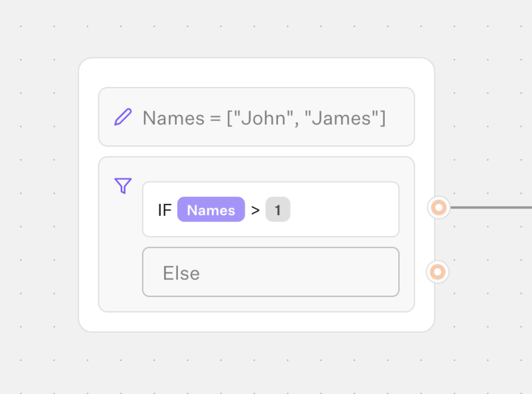The width and height of the screenshot is (532, 394).
Task: Click the Else branch output connector
Action: [437, 272]
